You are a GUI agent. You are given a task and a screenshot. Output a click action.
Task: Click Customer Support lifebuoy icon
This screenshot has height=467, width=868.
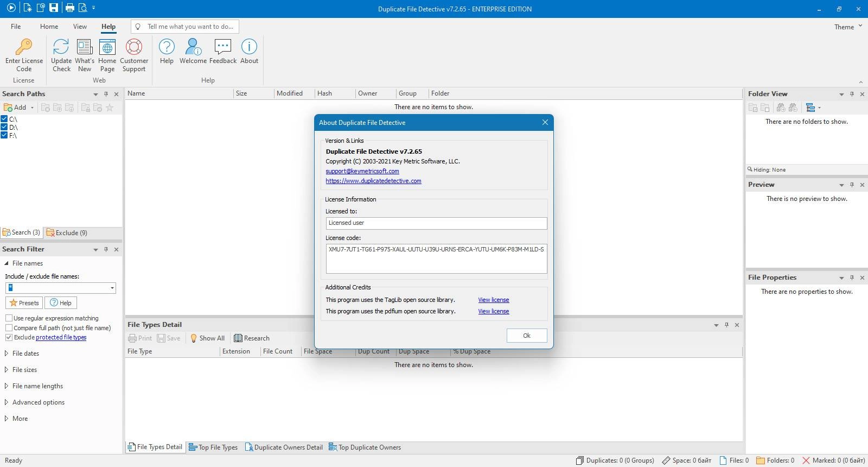(134, 55)
